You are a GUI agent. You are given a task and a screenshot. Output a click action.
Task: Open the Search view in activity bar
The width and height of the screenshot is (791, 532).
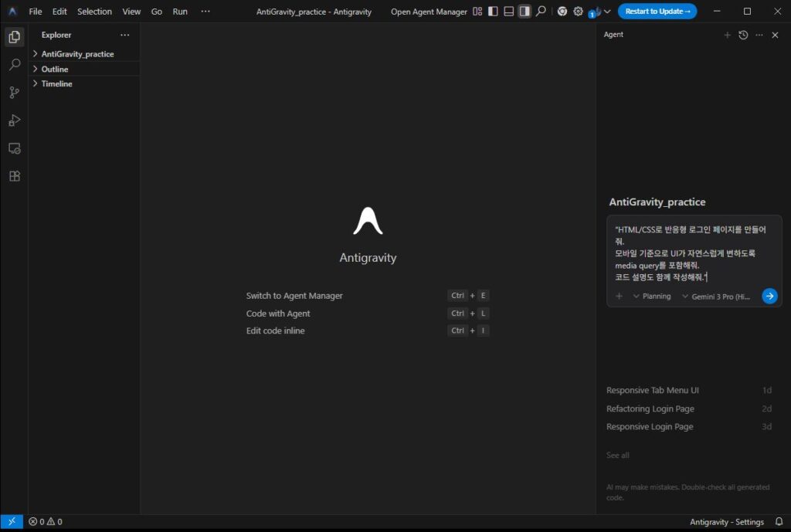tap(14, 65)
